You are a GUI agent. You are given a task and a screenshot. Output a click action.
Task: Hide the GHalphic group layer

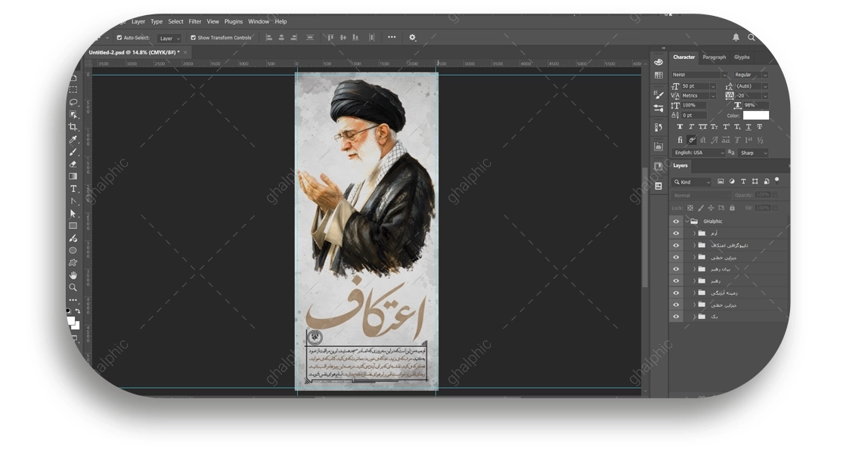tap(676, 221)
